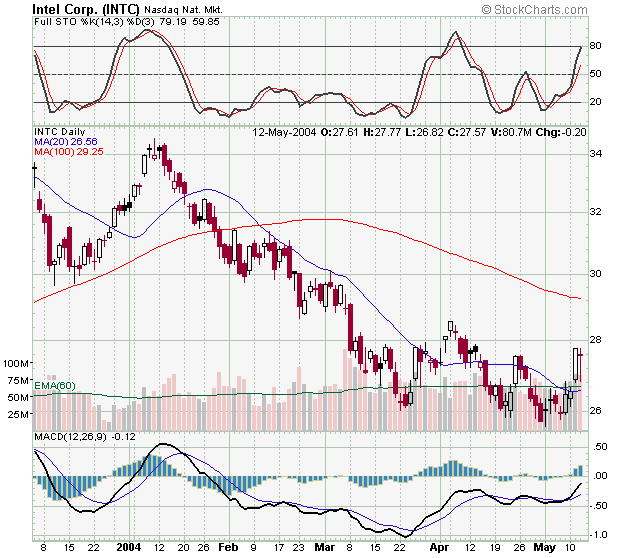The height and width of the screenshot is (558, 620).
Task: Click date label 26 right before Feb
Action: pyautogui.click(x=203, y=547)
